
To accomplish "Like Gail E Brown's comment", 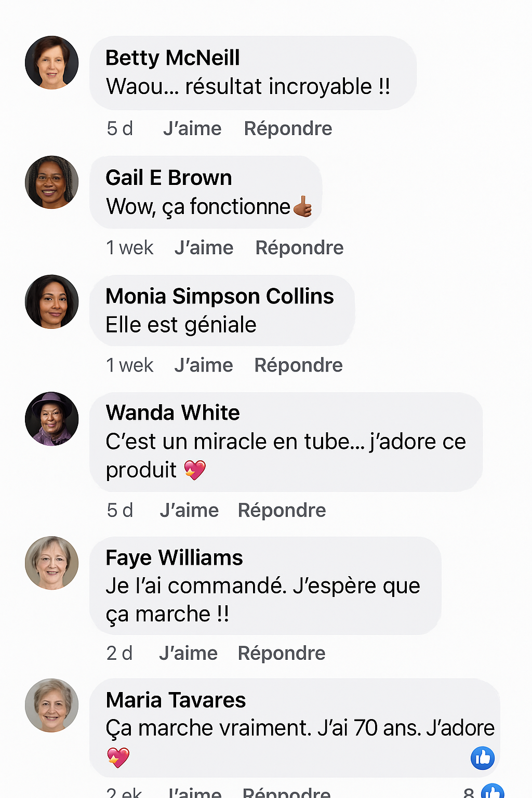I will pos(204,248).
